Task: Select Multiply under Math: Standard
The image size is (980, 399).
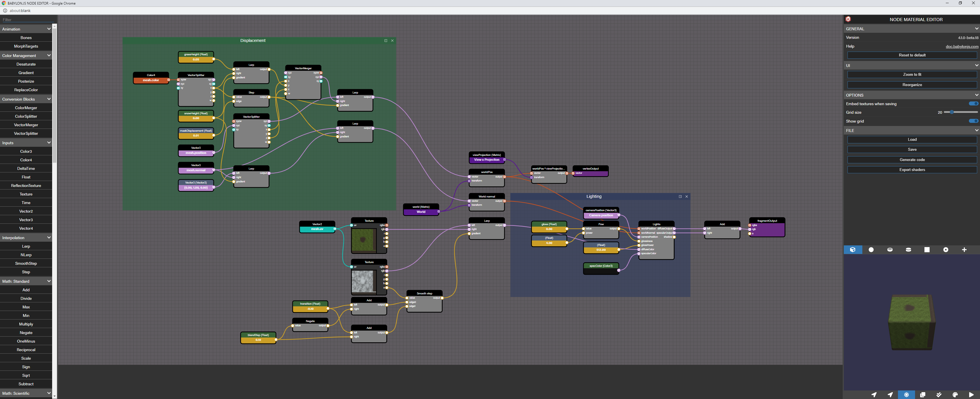Action: (x=26, y=324)
